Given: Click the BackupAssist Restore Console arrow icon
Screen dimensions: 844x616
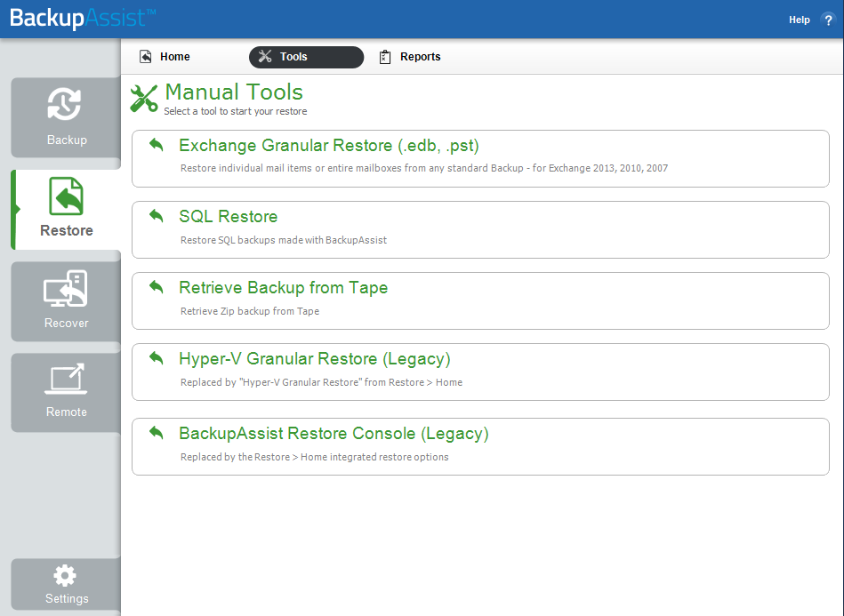Looking at the screenshot, I should [157, 433].
